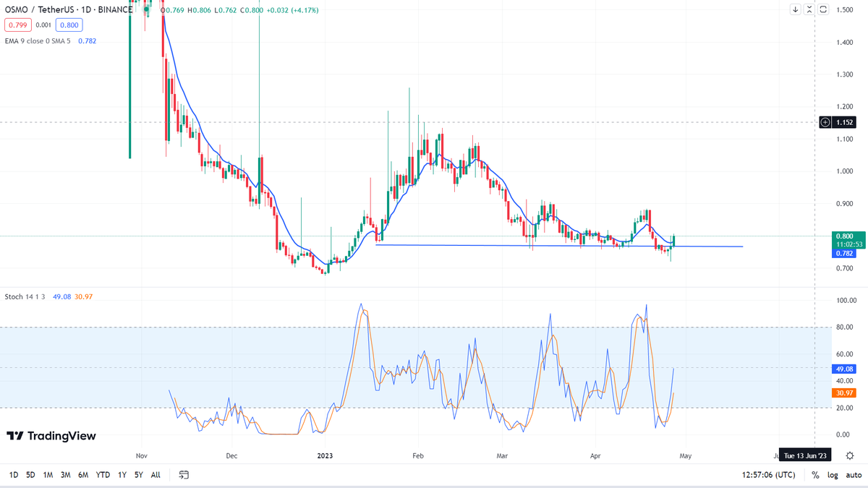Click the 1.500 price scale label
This screenshot has width=868, height=488.
[x=846, y=9]
